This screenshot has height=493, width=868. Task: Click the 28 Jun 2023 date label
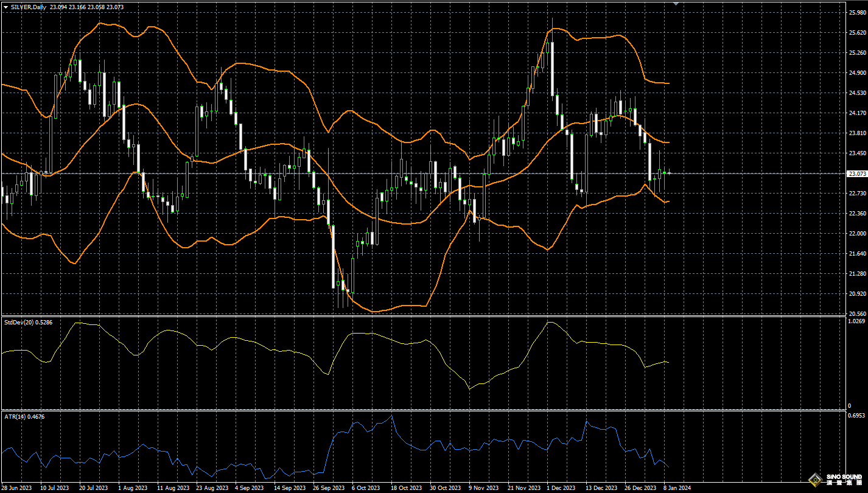[x=17, y=488]
